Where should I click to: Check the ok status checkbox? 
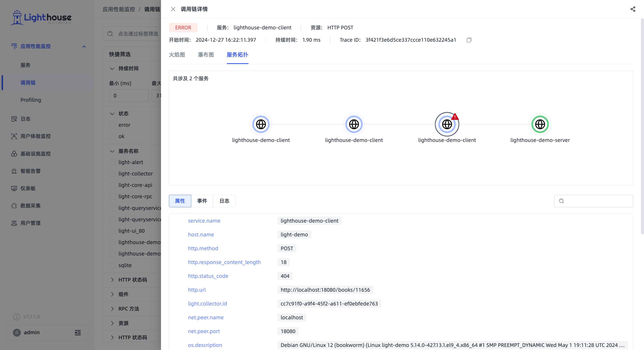[x=112, y=136]
